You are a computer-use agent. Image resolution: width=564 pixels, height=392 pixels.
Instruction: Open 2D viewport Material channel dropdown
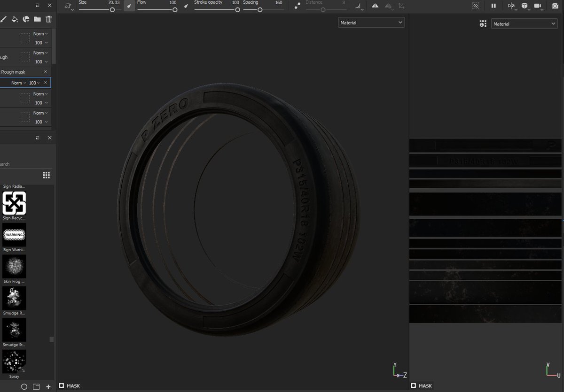(x=524, y=23)
